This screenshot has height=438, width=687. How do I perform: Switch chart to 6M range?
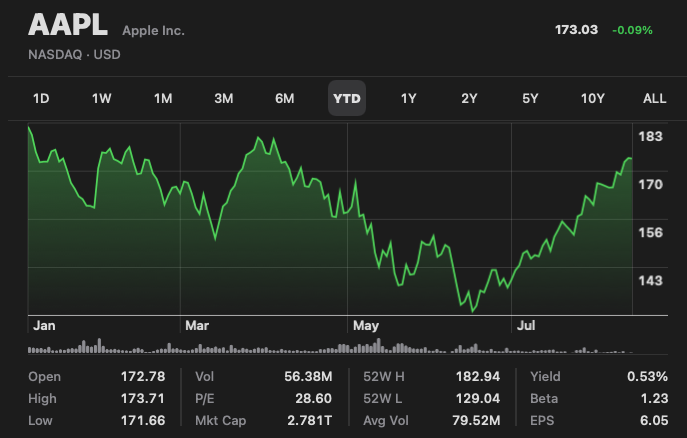[285, 99]
